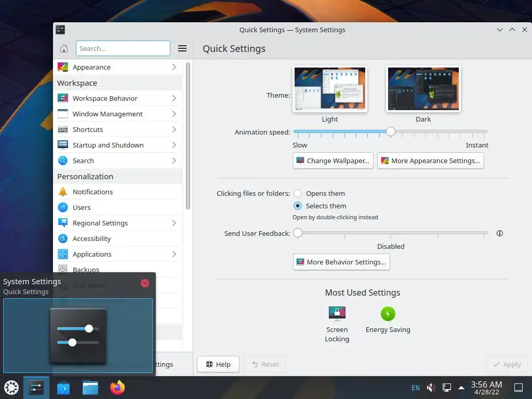The height and width of the screenshot is (399, 532).
Task: Launch Firefox from the taskbar
Action: (x=117, y=388)
